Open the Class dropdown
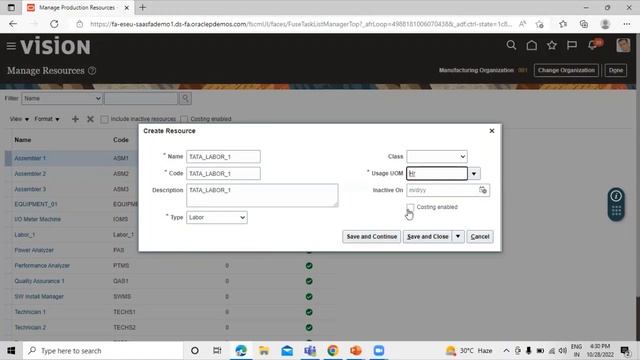 tap(437, 157)
